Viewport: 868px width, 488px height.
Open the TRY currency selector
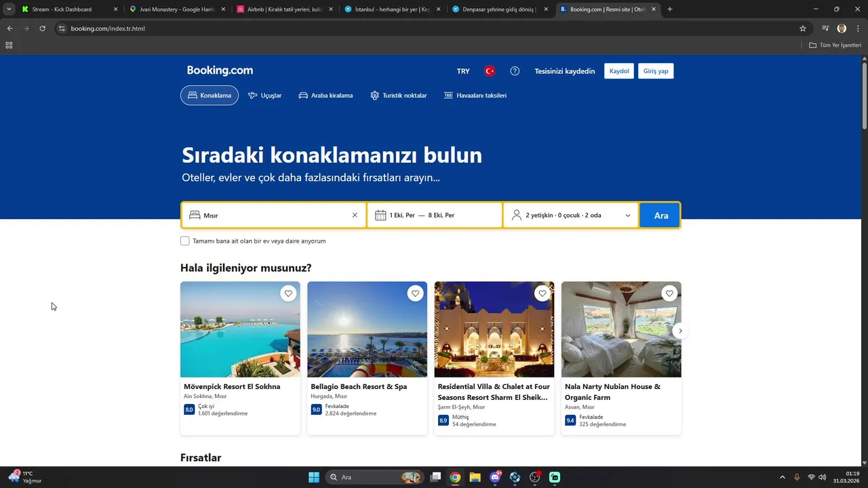click(463, 71)
